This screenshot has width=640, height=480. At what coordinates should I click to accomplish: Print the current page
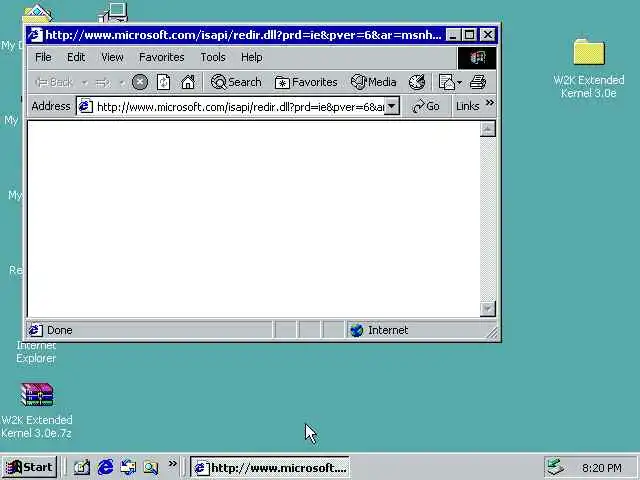coord(478,82)
